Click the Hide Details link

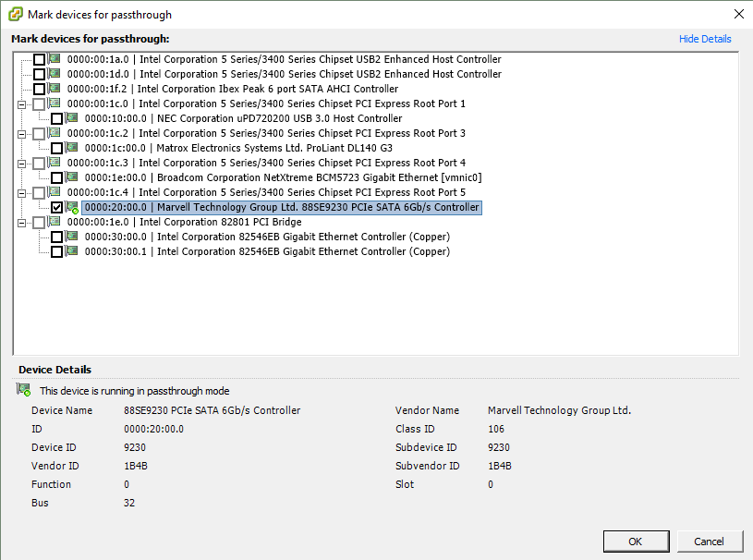point(705,39)
